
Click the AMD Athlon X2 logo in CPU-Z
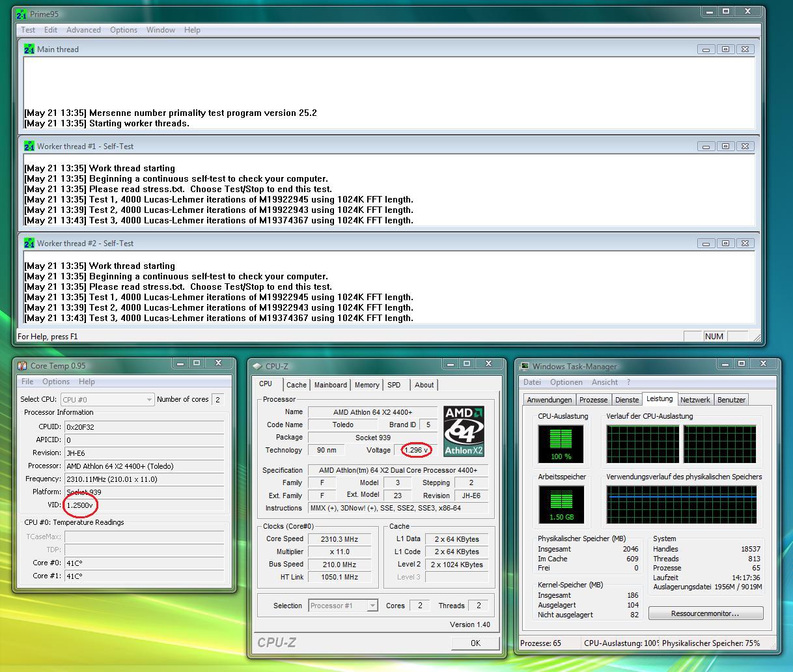(x=464, y=431)
